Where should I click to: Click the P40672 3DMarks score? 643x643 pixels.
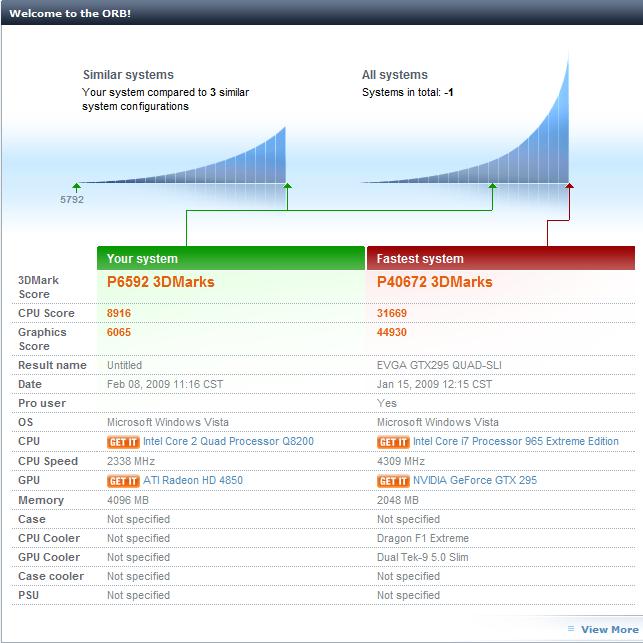[x=434, y=282]
